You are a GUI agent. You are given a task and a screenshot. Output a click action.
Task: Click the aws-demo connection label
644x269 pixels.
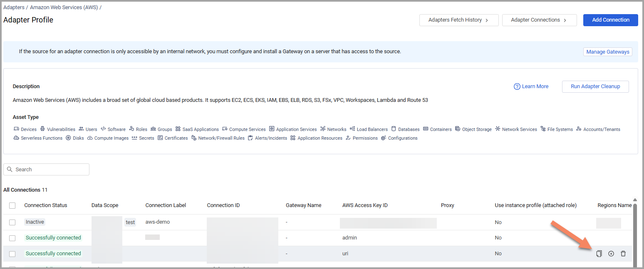(x=158, y=222)
